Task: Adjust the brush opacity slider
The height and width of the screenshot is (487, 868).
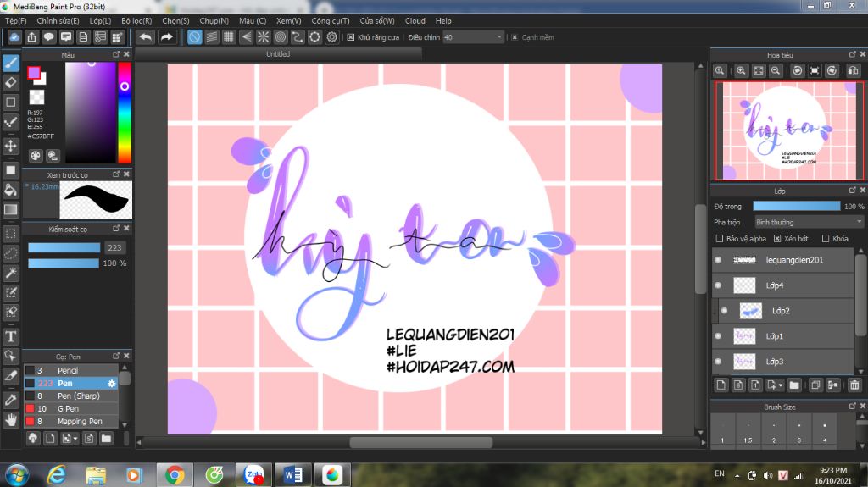Action: tap(64, 263)
